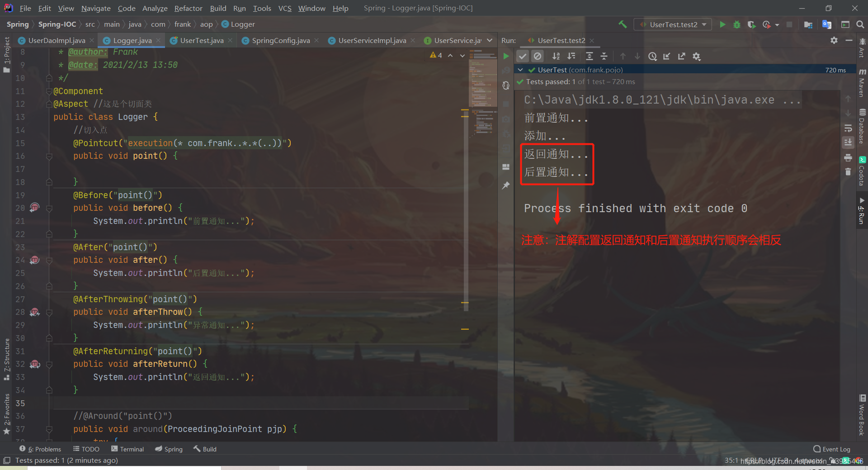Fold the afterThrow() method
This screenshot has width=868, height=470.
49,312
